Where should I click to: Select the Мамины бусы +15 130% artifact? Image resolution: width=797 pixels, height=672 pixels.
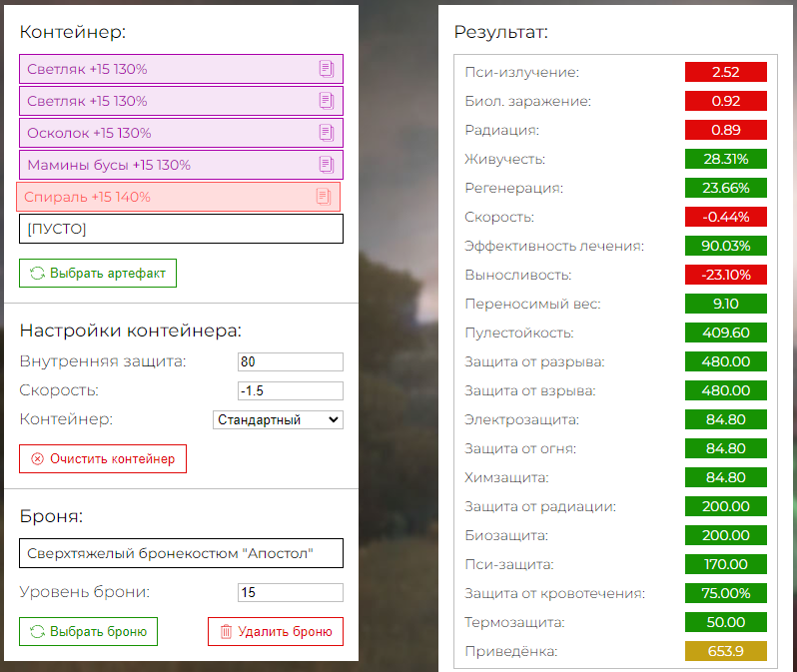pos(181,165)
